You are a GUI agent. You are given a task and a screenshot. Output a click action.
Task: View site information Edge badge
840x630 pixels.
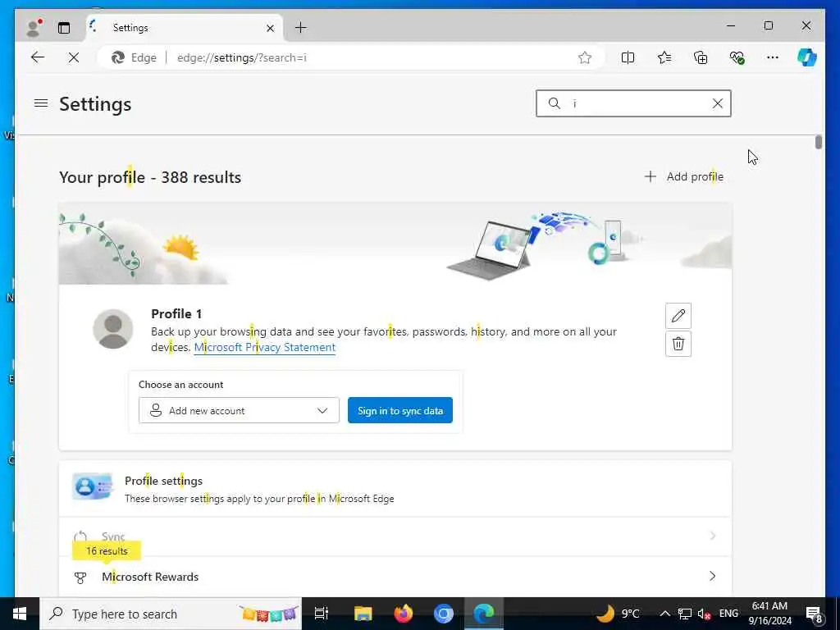coord(135,57)
